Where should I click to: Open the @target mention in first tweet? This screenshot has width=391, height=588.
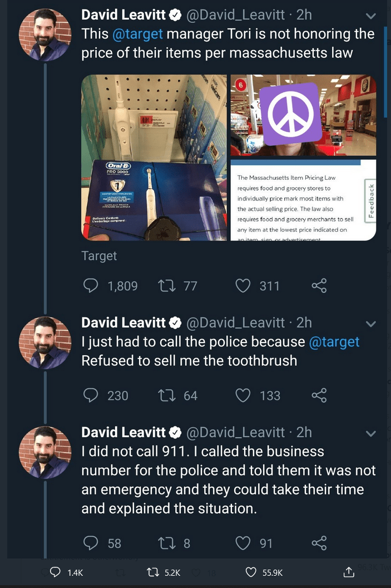pos(137,34)
